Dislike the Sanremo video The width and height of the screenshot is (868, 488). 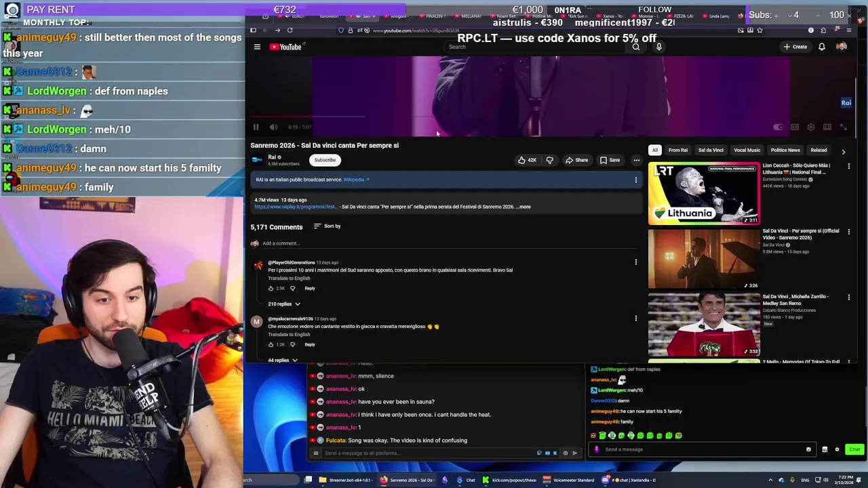[x=549, y=160]
